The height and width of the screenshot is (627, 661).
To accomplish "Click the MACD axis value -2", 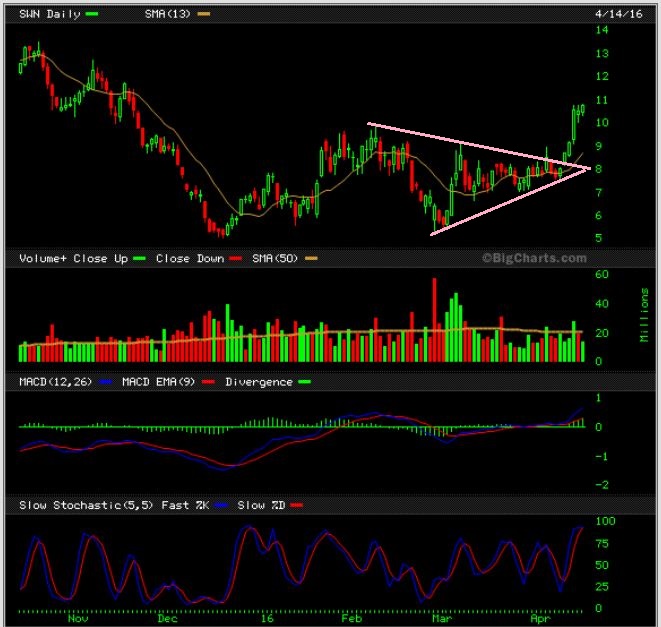I will pos(602,485).
